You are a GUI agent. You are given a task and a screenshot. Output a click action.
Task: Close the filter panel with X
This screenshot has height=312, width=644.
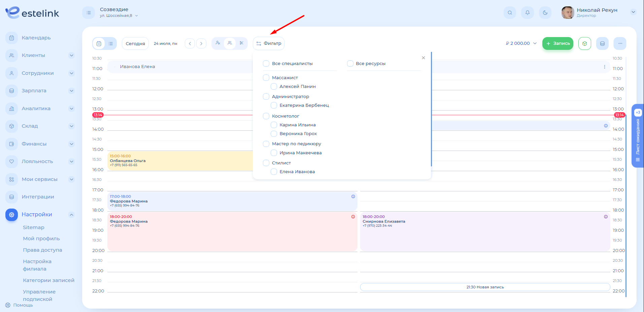pyautogui.click(x=423, y=58)
